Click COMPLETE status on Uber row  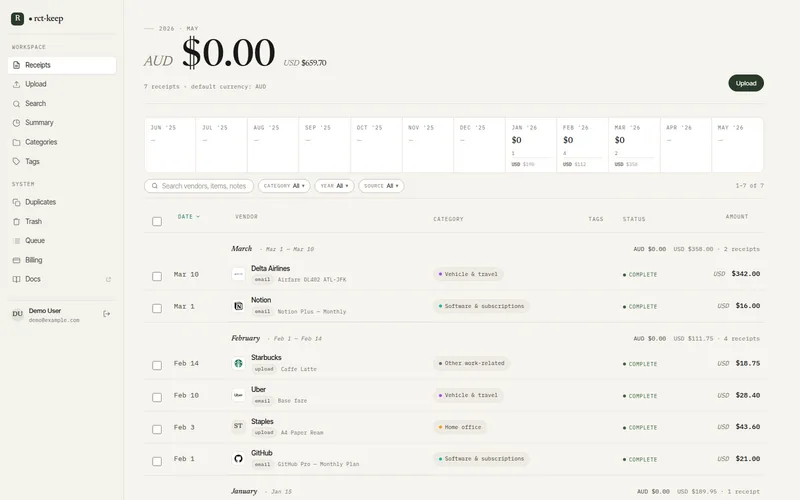click(640, 396)
